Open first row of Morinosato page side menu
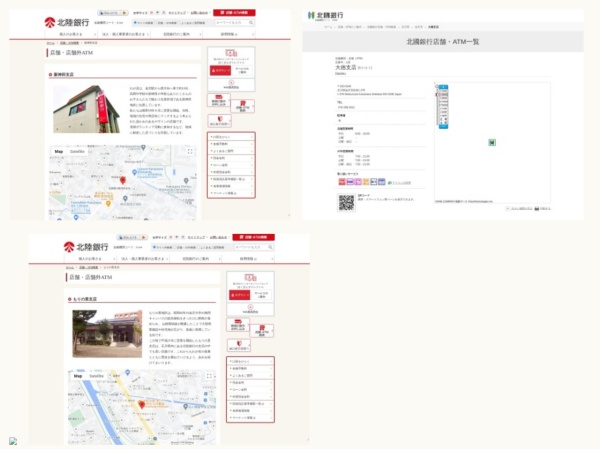Image resolution: width=600 pixels, height=450 pixels. click(x=250, y=361)
